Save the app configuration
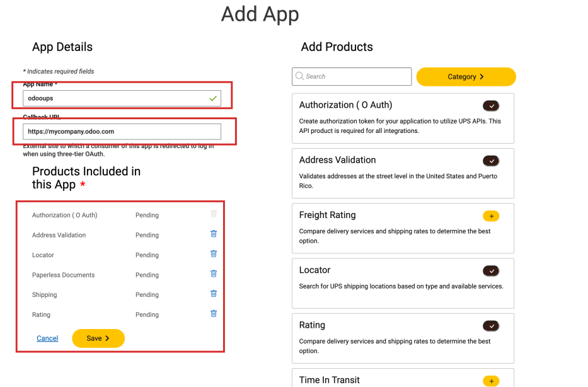The width and height of the screenshot is (588, 387). point(98,338)
